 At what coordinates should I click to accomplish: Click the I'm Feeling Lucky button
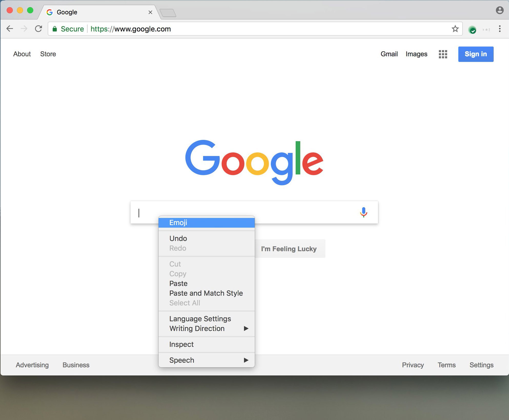pyautogui.click(x=290, y=249)
